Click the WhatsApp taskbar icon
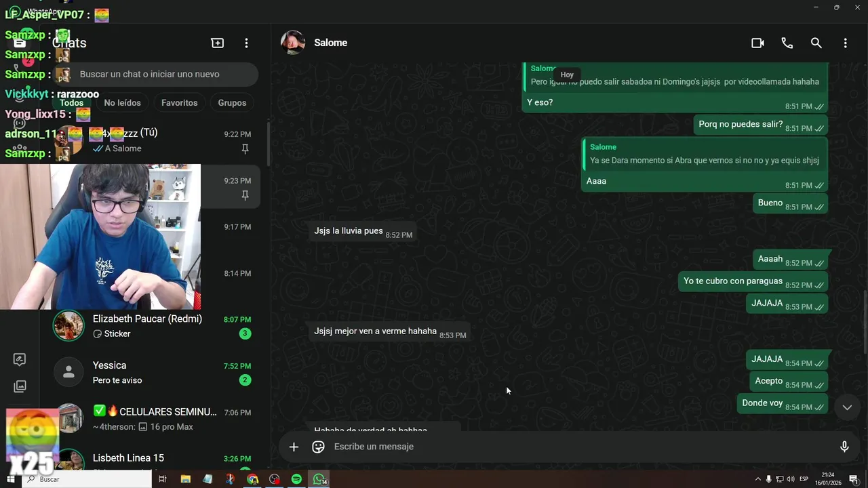 319,479
